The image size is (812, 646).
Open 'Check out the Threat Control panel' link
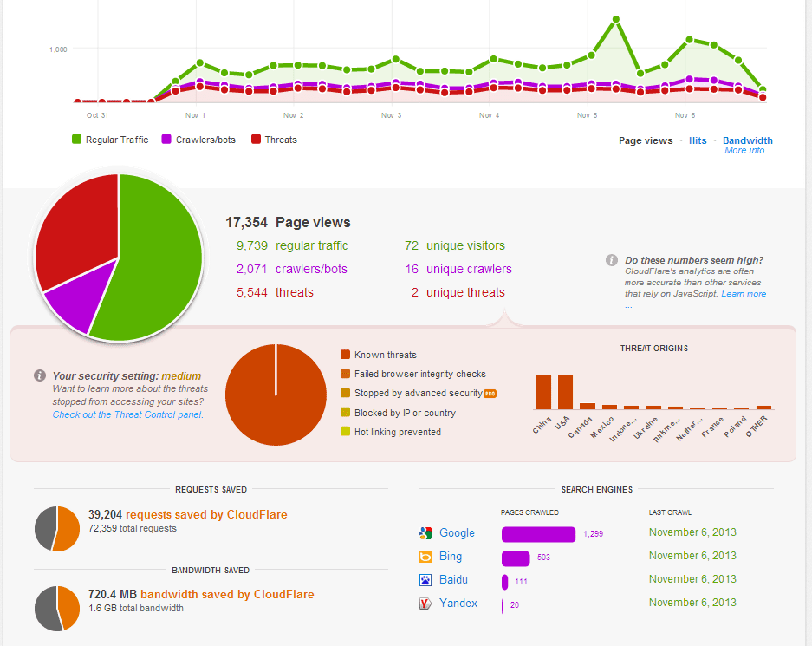point(128,414)
